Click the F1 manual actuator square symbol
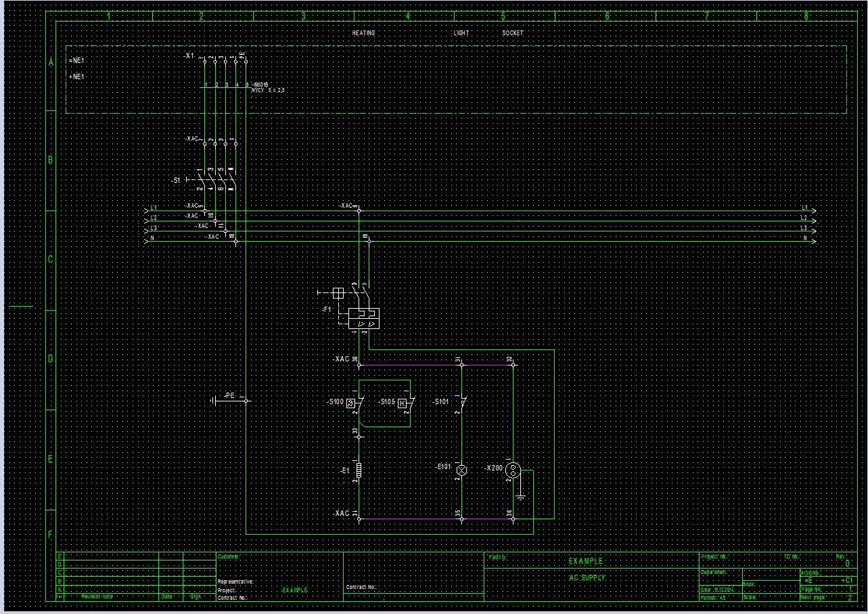The image size is (868, 614). tap(338, 292)
